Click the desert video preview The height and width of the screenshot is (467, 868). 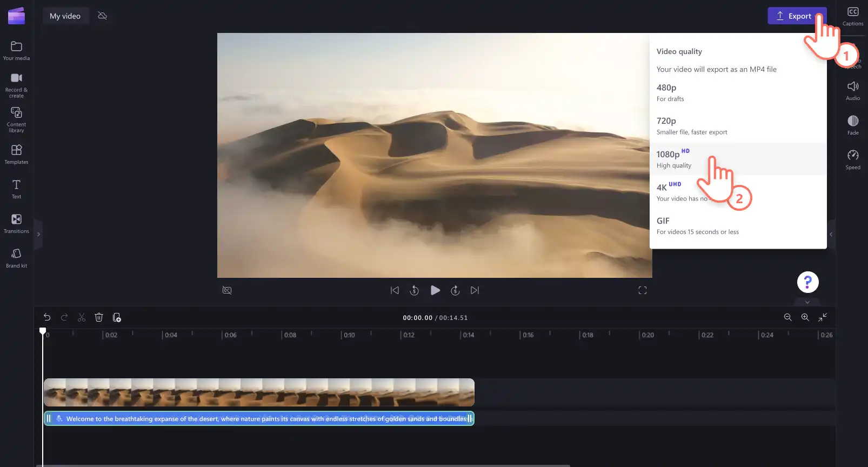coord(434,156)
